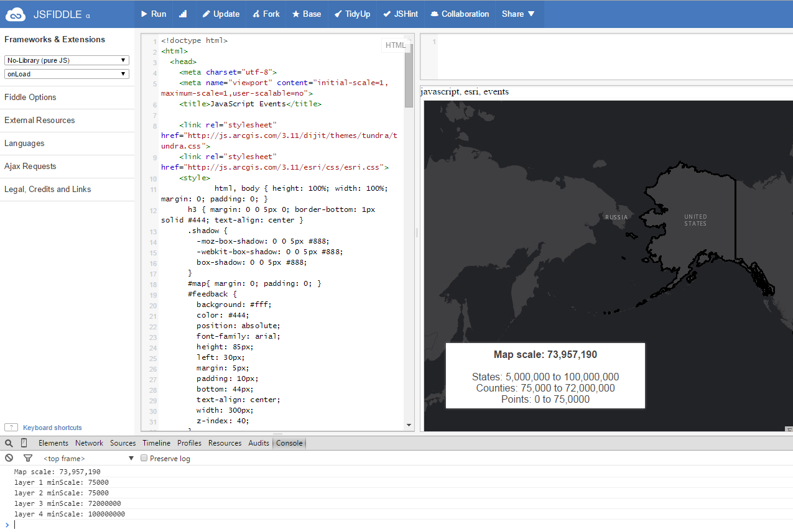This screenshot has height=532, width=793.
Task: Switch to the Sources tab
Action: click(x=123, y=443)
